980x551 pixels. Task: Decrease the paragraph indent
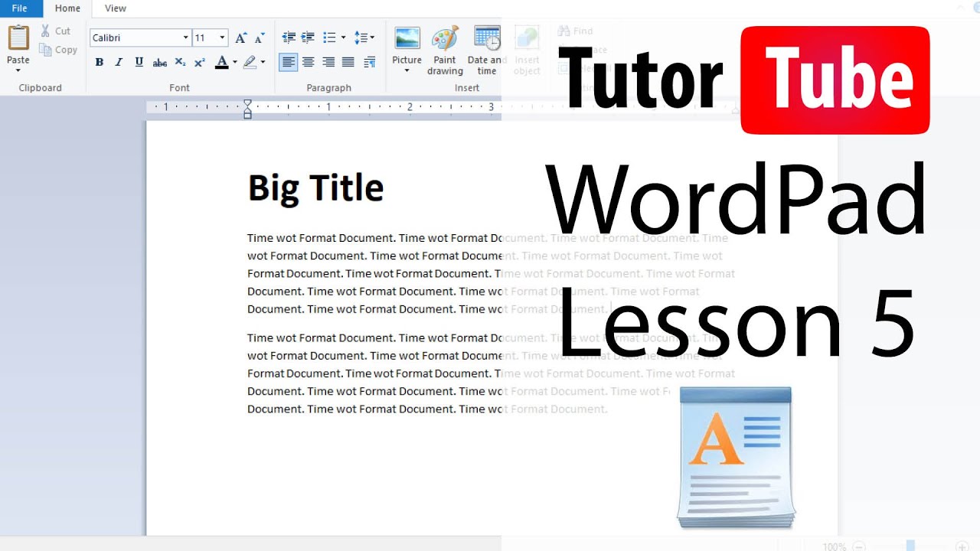(289, 37)
